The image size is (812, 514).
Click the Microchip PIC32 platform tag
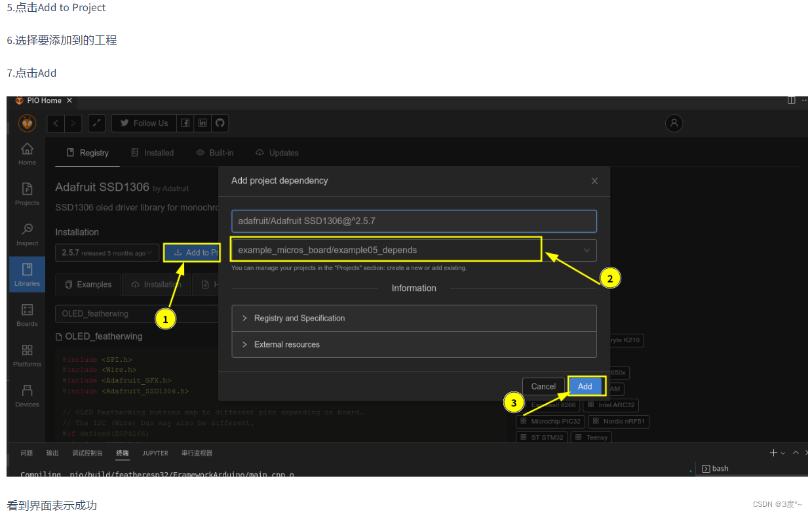click(x=551, y=422)
